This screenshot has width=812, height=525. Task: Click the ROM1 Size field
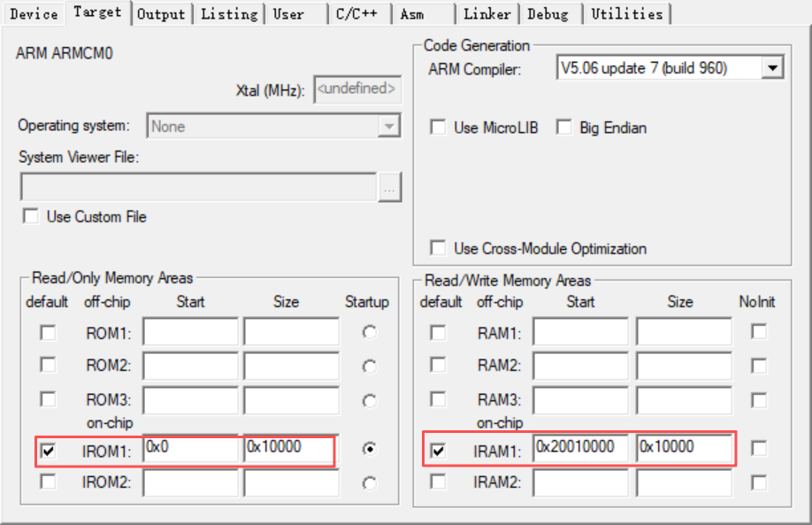[292, 332]
